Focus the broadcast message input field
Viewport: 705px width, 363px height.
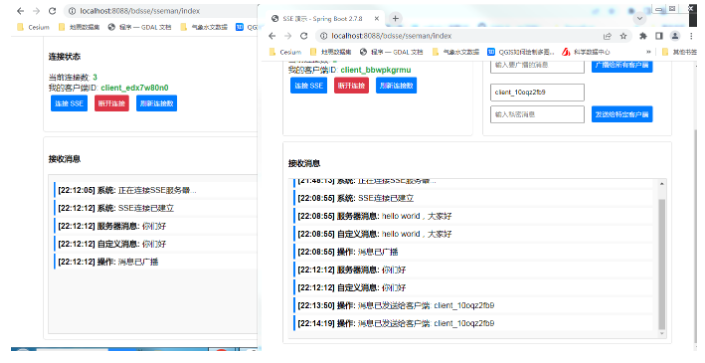pyautogui.click(x=537, y=66)
